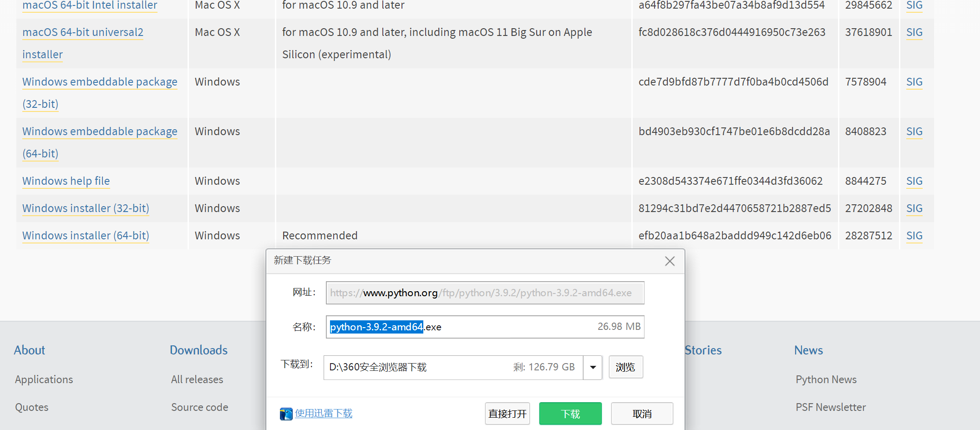Open the Downloads footer heading
The height and width of the screenshot is (430, 980).
click(198, 350)
